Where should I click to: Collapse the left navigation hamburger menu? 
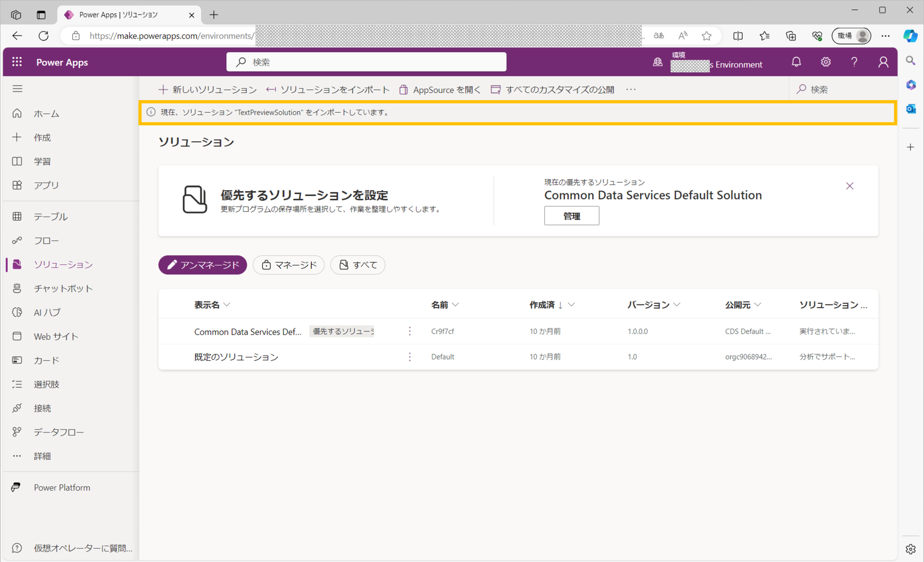point(17,89)
